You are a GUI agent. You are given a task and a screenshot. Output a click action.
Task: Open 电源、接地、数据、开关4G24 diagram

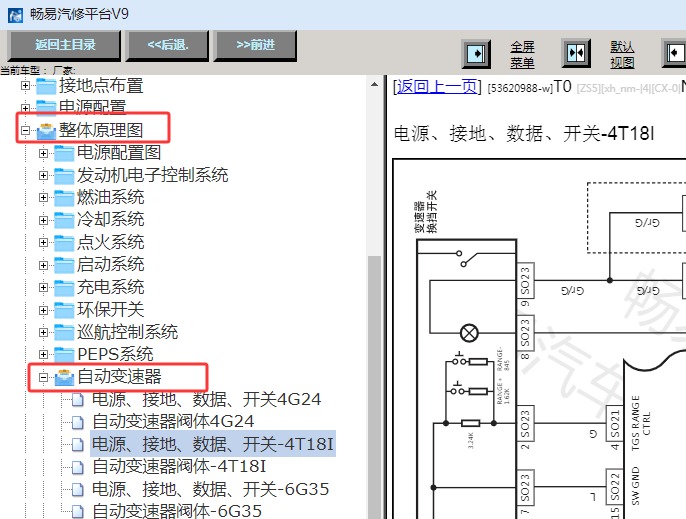click(x=206, y=399)
